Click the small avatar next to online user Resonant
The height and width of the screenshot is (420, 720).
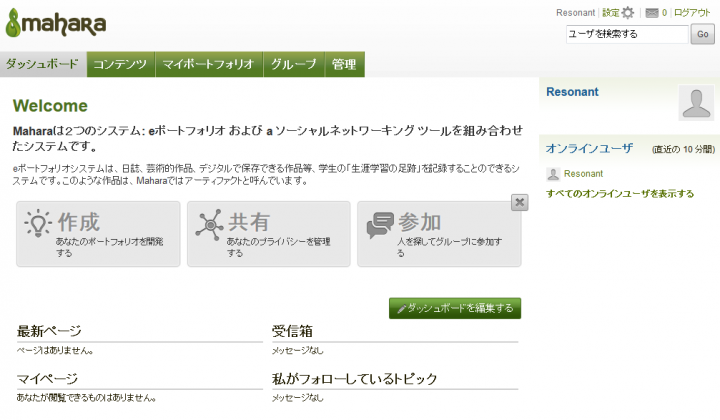click(x=553, y=174)
